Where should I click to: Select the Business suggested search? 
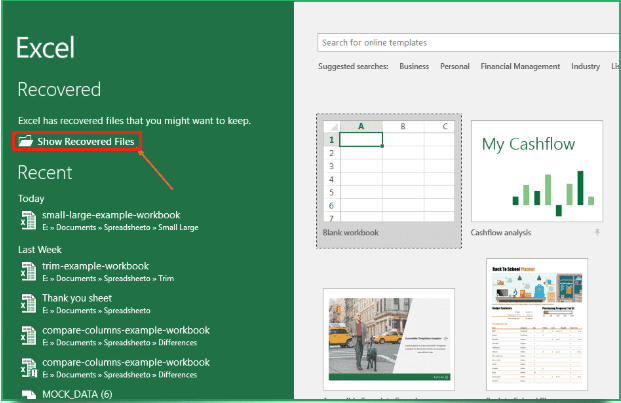[x=413, y=67]
